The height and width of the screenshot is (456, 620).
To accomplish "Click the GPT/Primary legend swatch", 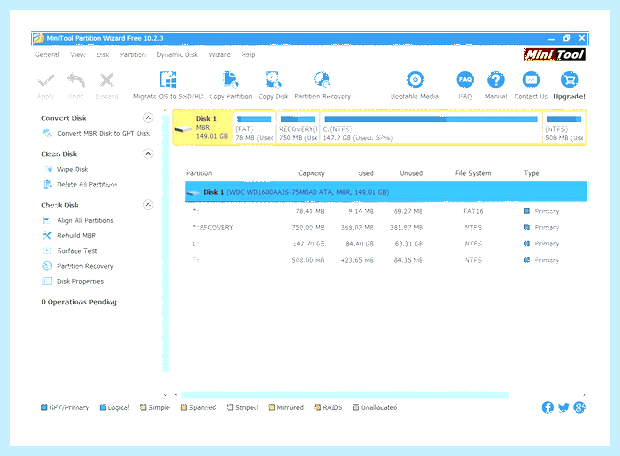I will 44,407.
